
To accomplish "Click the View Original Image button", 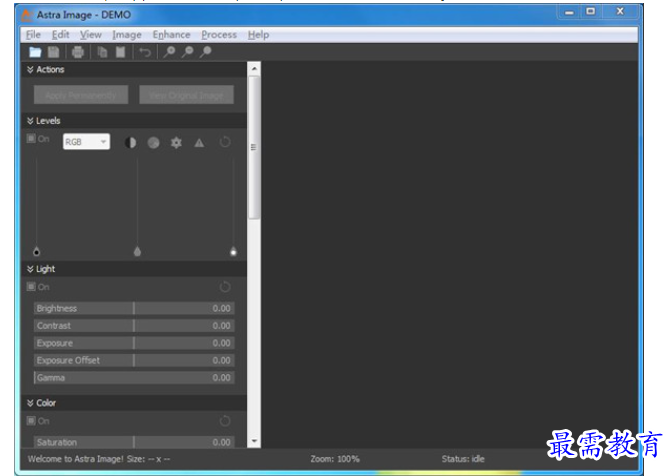I will (x=186, y=95).
